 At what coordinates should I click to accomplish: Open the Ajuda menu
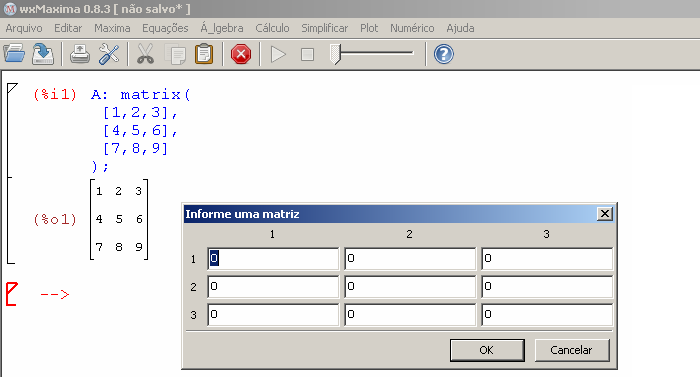pos(460,28)
